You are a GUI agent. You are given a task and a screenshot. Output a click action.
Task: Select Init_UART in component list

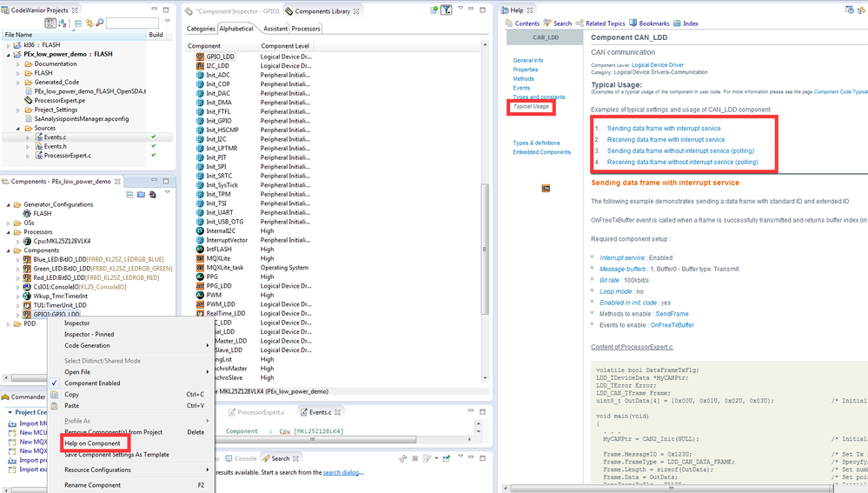coord(219,212)
